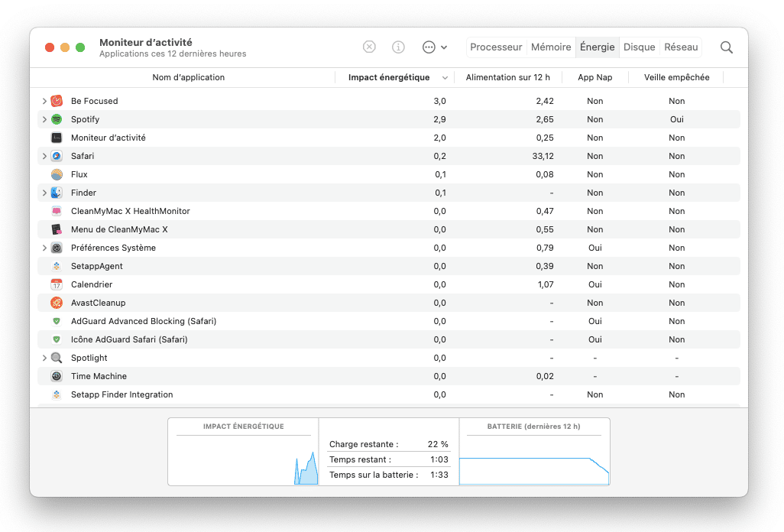The width and height of the screenshot is (784, 532).
Task: Sort by Nom d'application column
Action: click(188, 77)
